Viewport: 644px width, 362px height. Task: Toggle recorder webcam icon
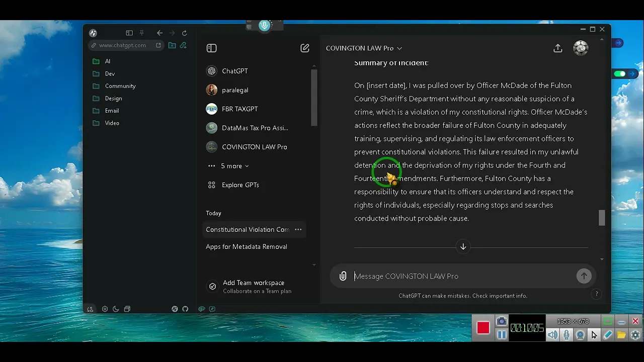pos(580,335)
